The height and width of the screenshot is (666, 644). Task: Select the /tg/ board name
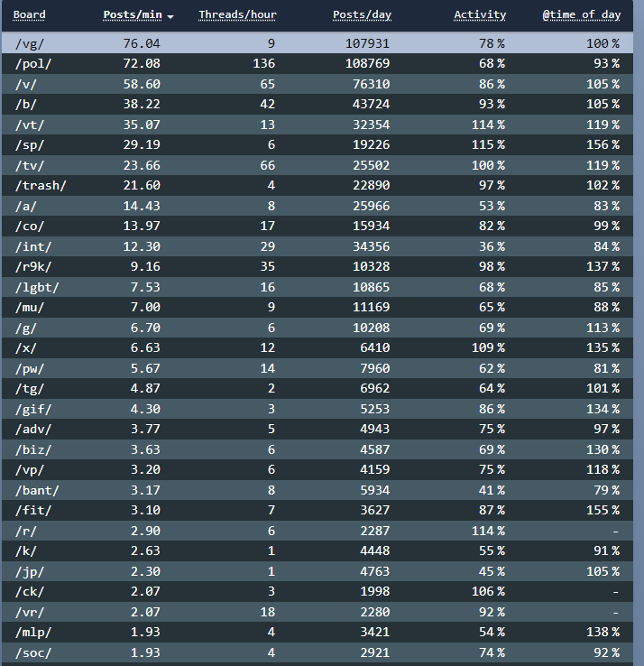pos(29,389)
